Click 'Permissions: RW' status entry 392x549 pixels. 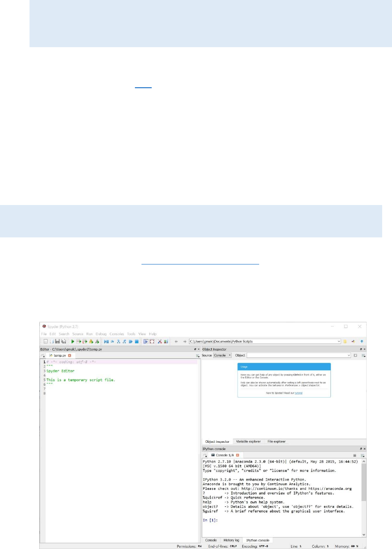coord(189,546)
